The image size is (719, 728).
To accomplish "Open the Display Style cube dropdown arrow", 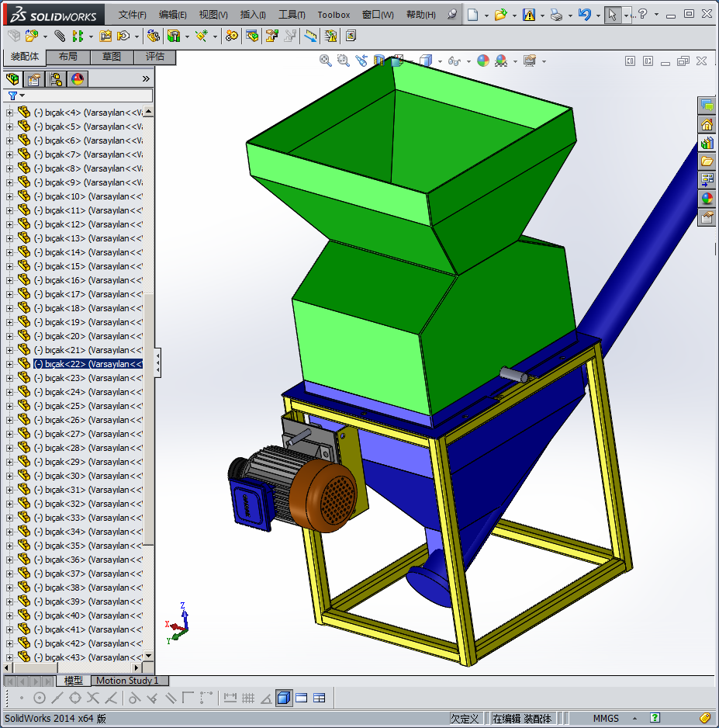I will coord(441,61).
